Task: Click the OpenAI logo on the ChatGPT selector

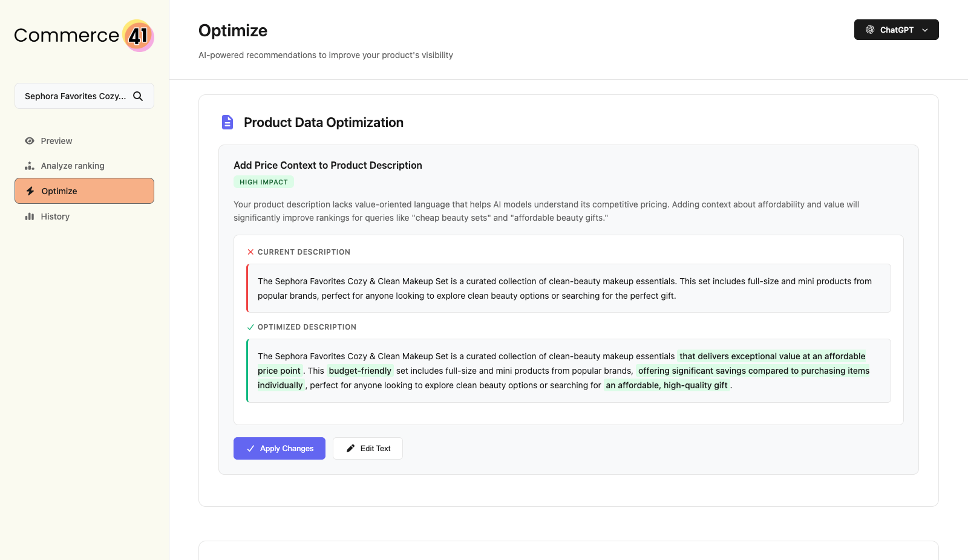Action: (869, 29)
